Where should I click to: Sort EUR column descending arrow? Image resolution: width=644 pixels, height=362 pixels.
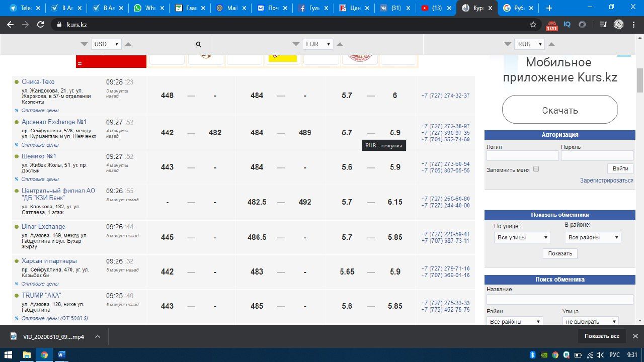296,44
